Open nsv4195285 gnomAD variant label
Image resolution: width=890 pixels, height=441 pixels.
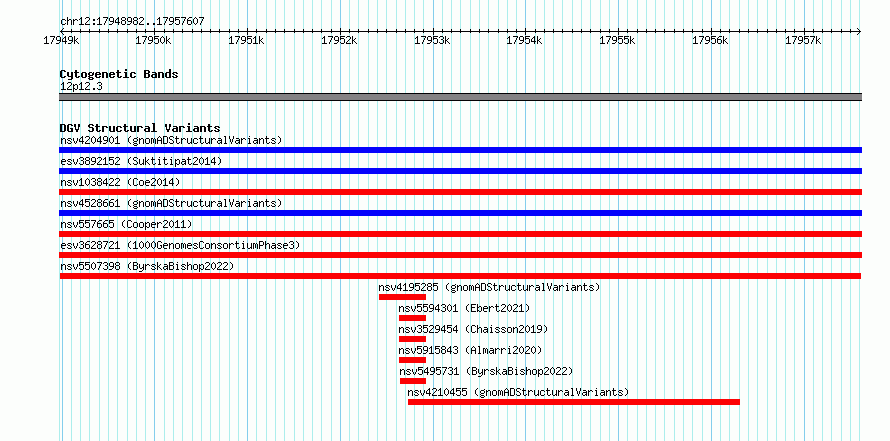tap(489, 287)
